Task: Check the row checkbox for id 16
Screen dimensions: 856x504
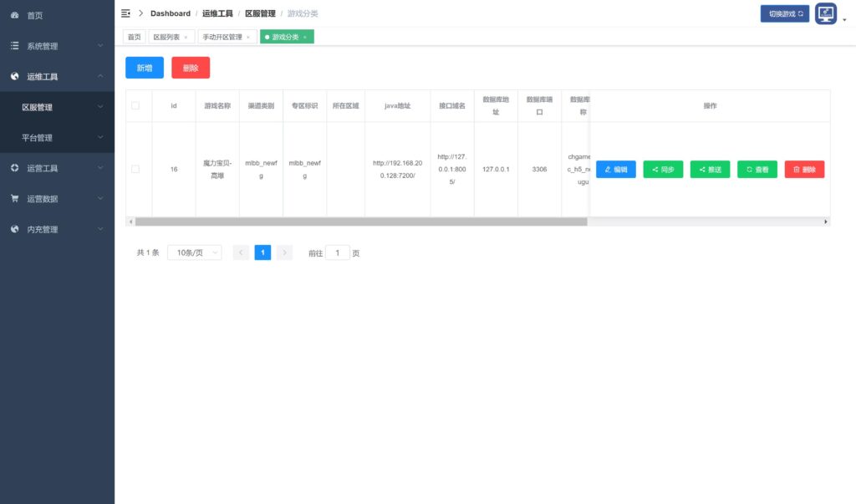Action: coord(135,169)
